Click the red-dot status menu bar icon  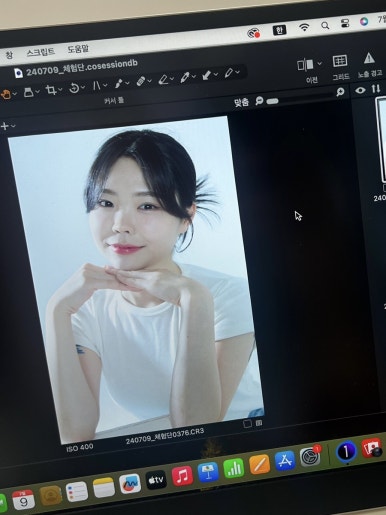pos(254,33)
